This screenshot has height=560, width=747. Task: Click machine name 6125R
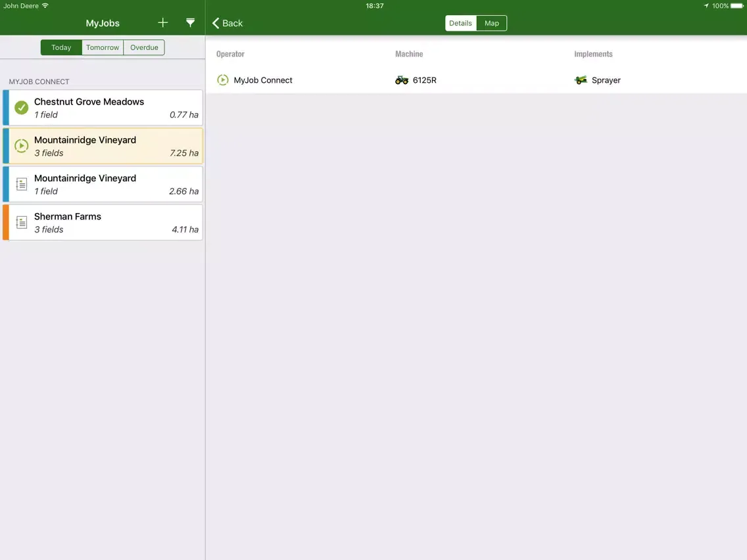425,80
